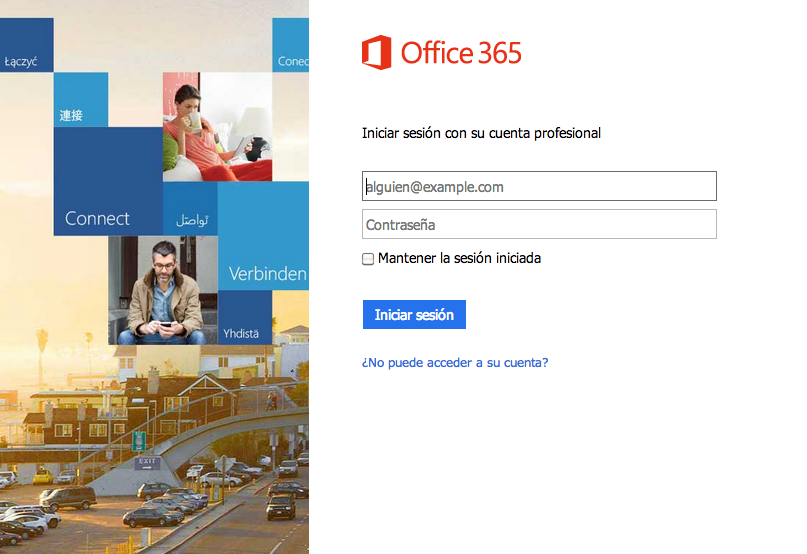Click the Office 365 title text
The width and height of the screenshot is (807, 554).
(x=461, y=53)
